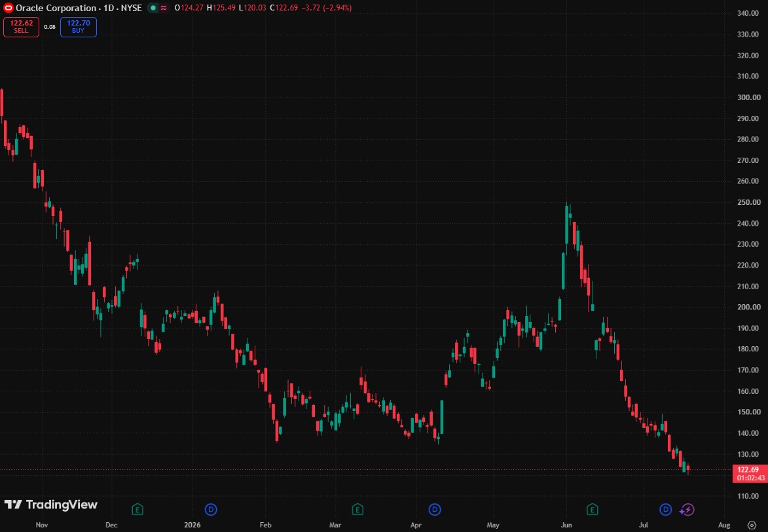The height and width of the screenshot is (532, 768).
Task: Open the January 2026 dividend D marker
Action: [211, 510]
